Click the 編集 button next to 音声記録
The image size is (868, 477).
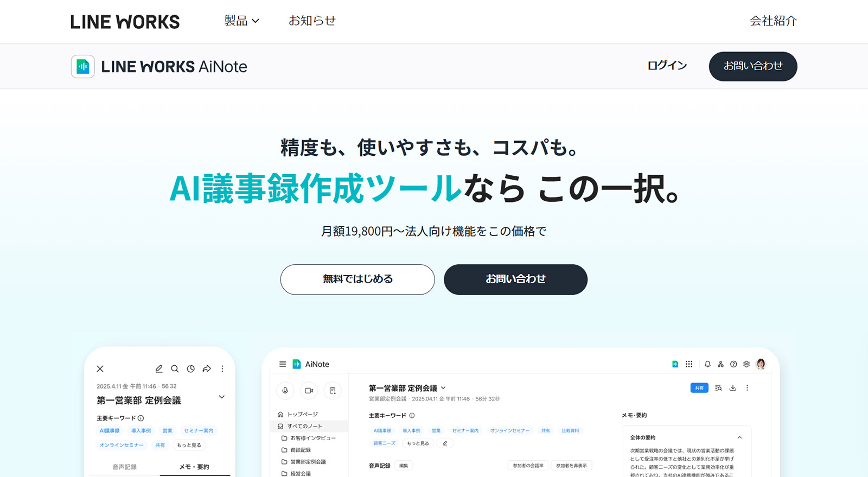[x=404, y=466]
